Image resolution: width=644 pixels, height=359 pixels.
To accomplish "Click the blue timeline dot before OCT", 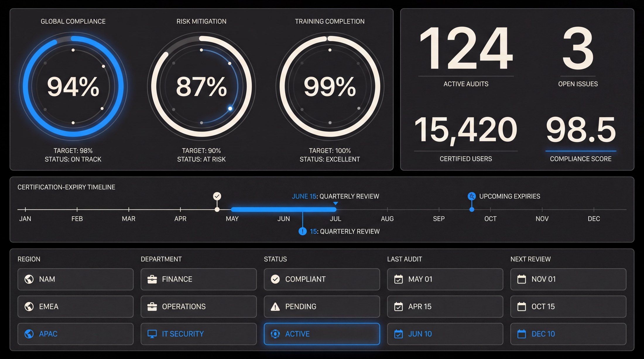I will [x=472, y=209].
